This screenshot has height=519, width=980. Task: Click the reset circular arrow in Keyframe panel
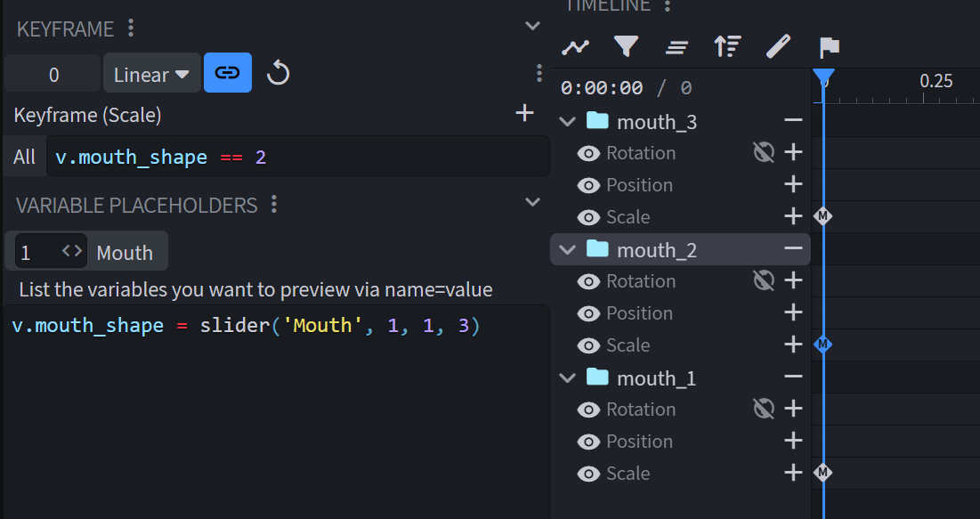click(279, 74)
